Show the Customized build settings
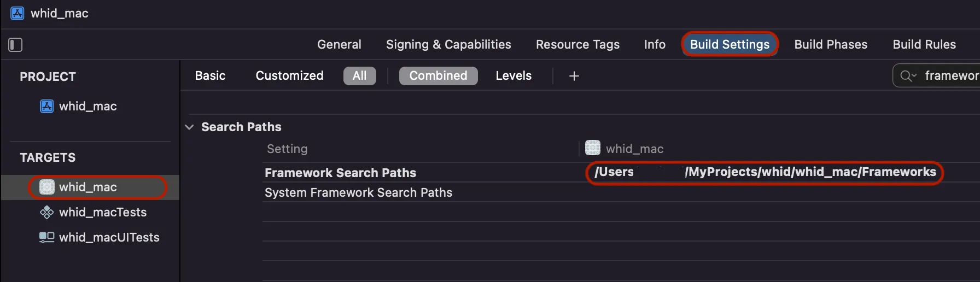The image size is (980, 282). [x=290, y=76]
